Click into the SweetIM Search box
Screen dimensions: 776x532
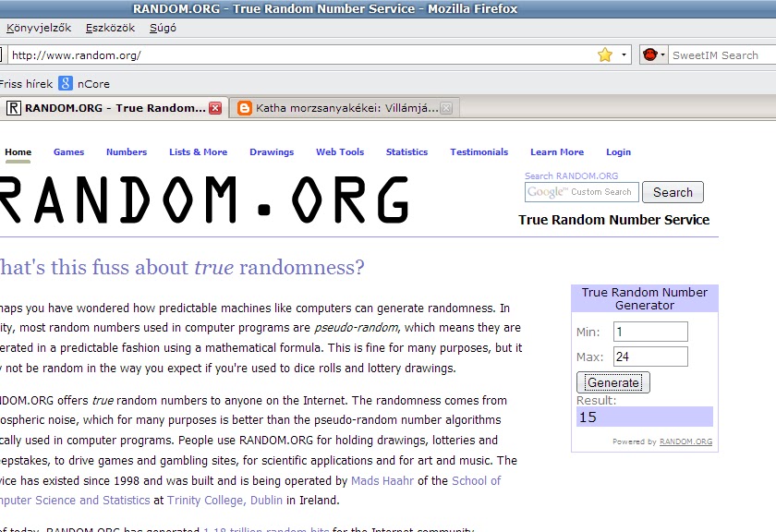tap(722, 54)
